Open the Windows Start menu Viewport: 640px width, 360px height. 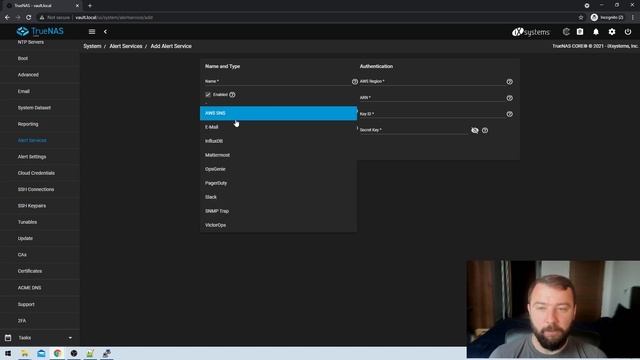point(8,353)
